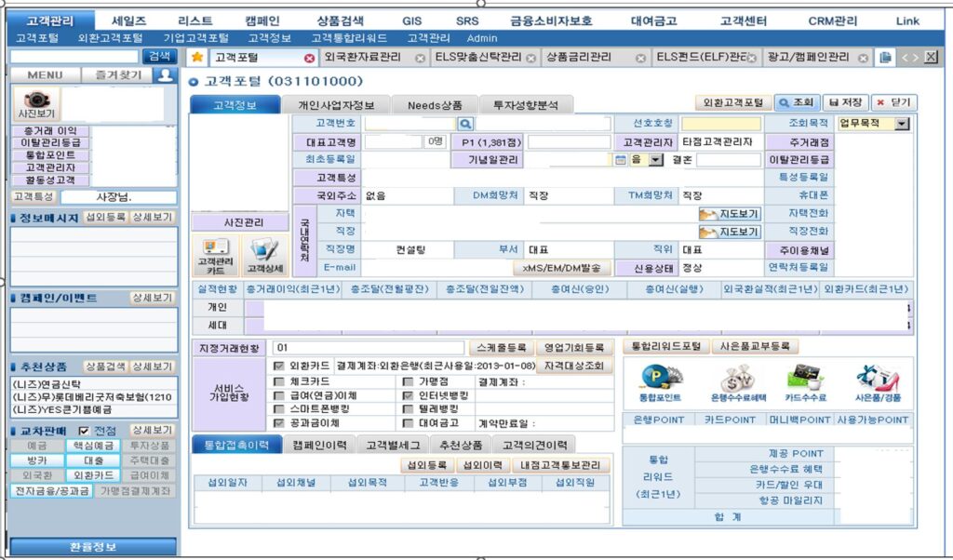
Task: Click the X close-all icon in tab bar
Action: tap(931, 57)
